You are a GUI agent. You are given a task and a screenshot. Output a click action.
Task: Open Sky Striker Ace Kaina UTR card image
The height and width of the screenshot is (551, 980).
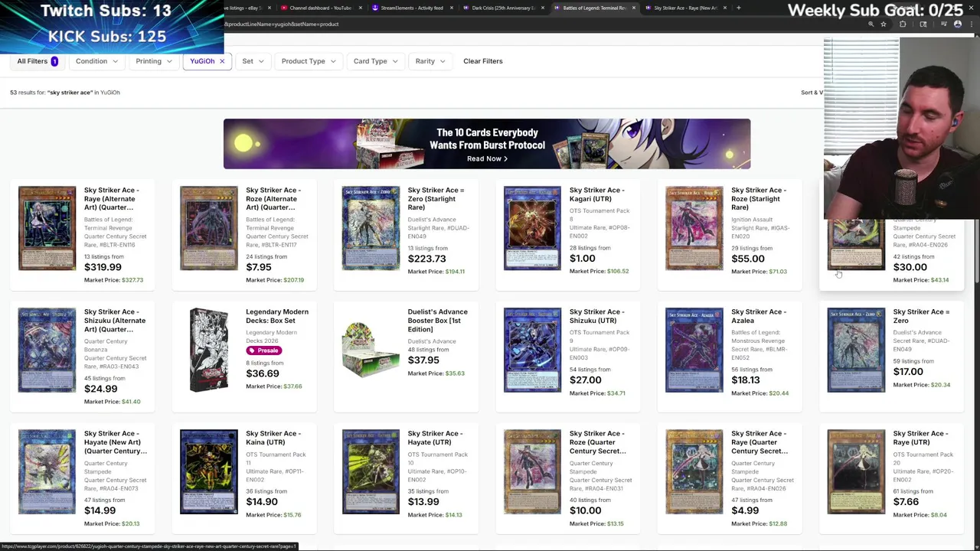point(209,471)
